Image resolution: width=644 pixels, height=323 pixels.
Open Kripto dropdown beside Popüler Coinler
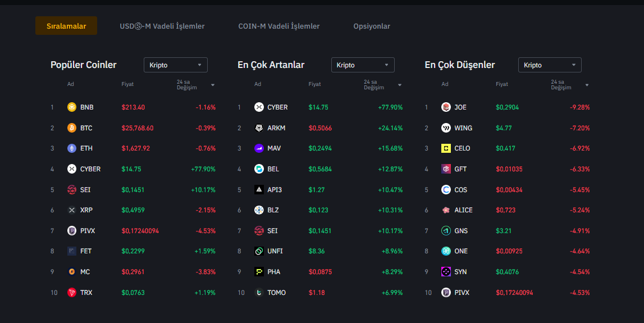pos(175,65)
